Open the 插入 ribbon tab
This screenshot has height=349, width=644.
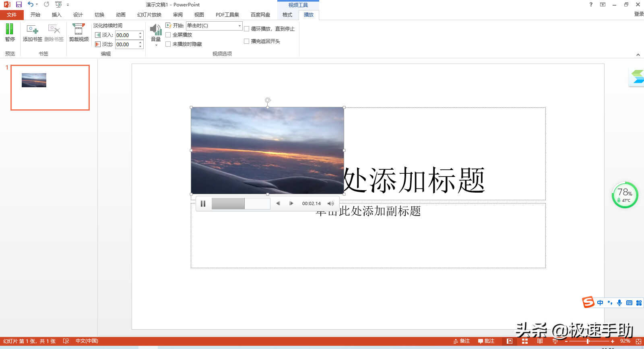(x=56, y=15)
